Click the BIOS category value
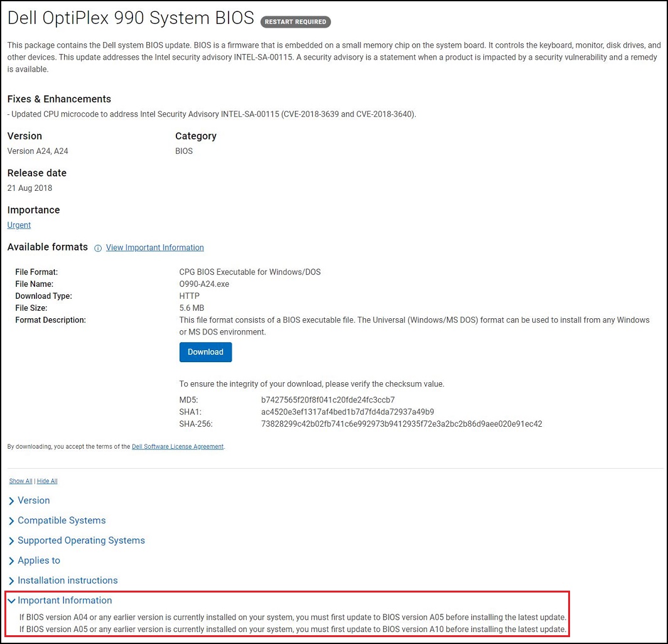668x644 pixels. coord(184,151)
